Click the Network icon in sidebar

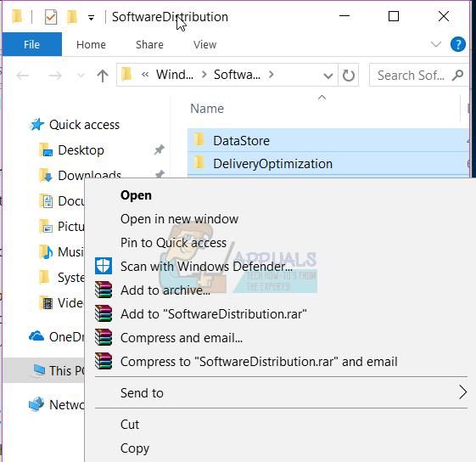click(36, 404)
